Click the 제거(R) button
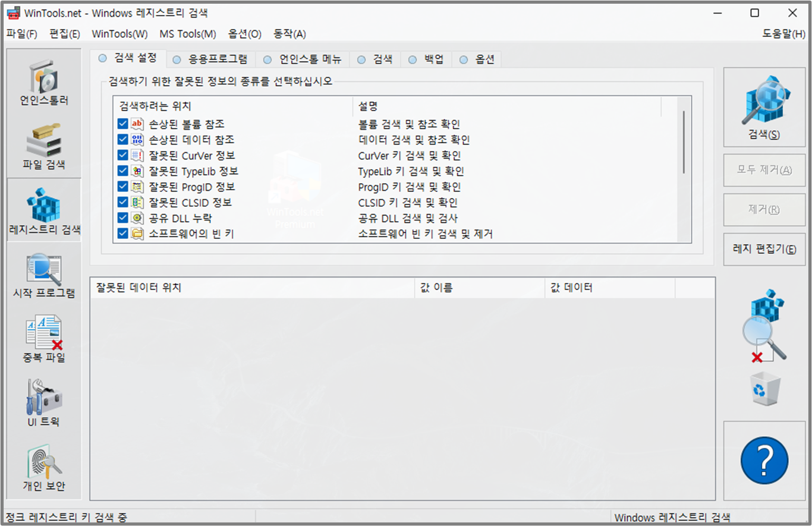The image size is (812, 526). [764, 209]
